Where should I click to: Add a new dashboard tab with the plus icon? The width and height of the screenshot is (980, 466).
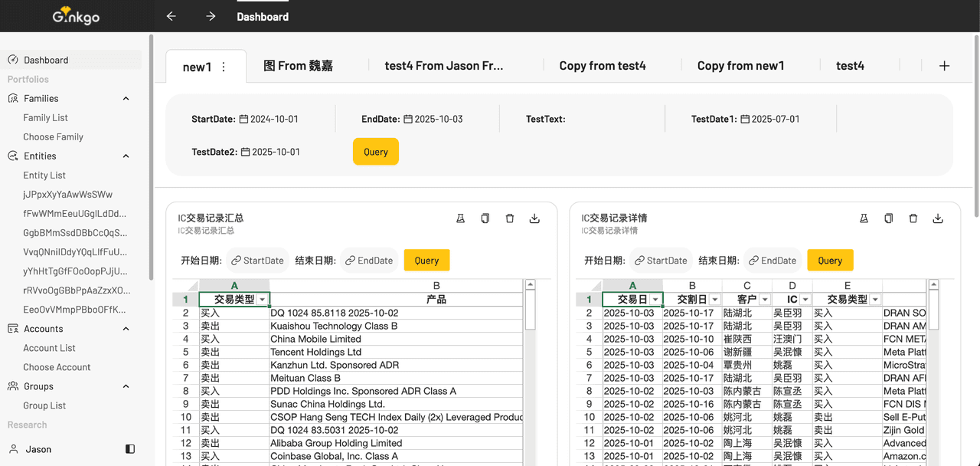[944, 66]
